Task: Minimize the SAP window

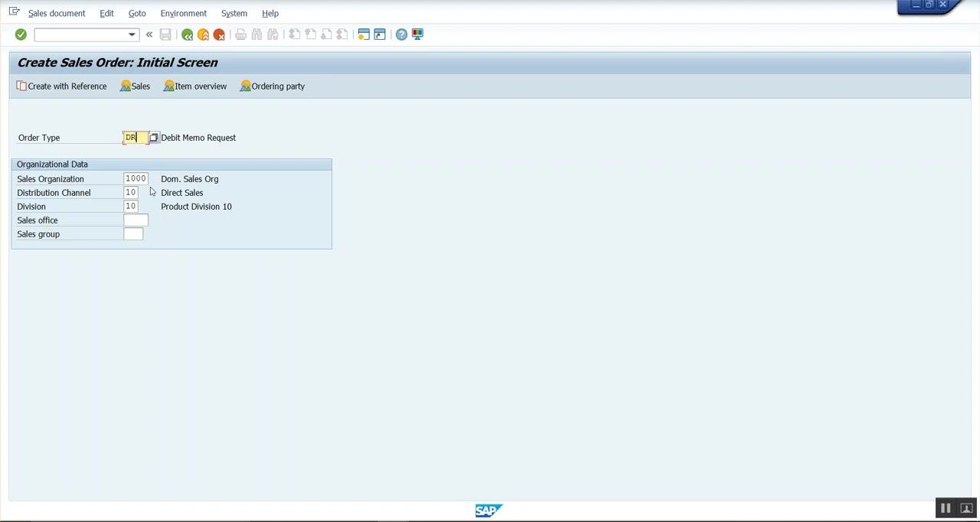Action: coord(916,5)
